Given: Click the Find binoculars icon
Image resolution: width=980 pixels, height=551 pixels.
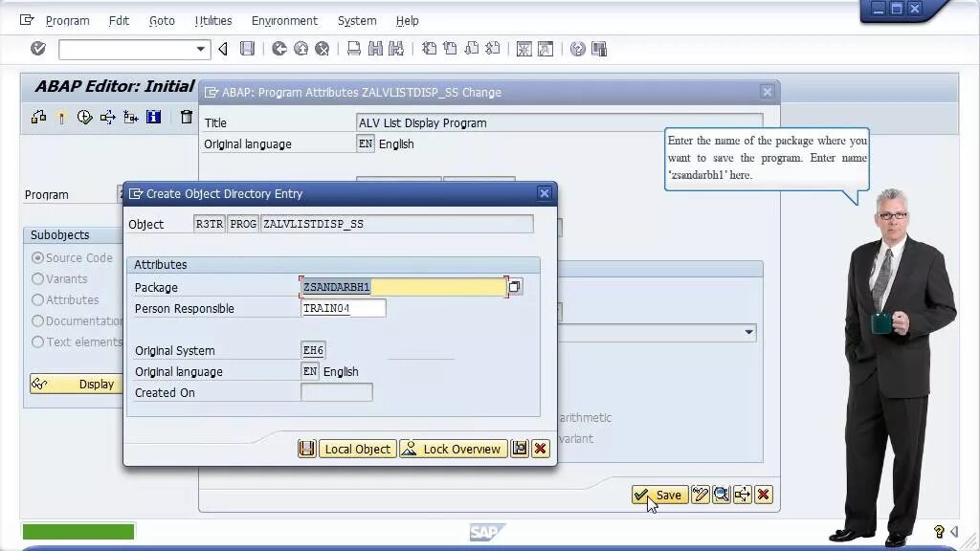Looking at the screenshot, I should pos(375,49).
